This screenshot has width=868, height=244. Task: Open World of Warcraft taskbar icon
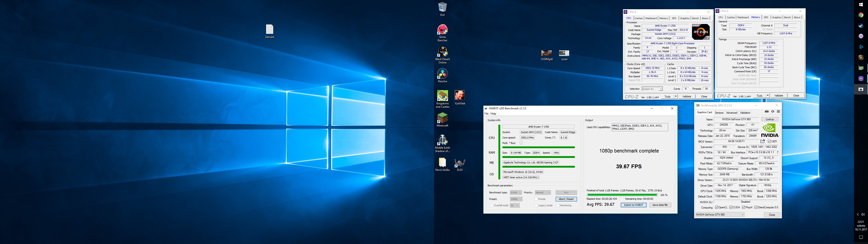point(861,57)
